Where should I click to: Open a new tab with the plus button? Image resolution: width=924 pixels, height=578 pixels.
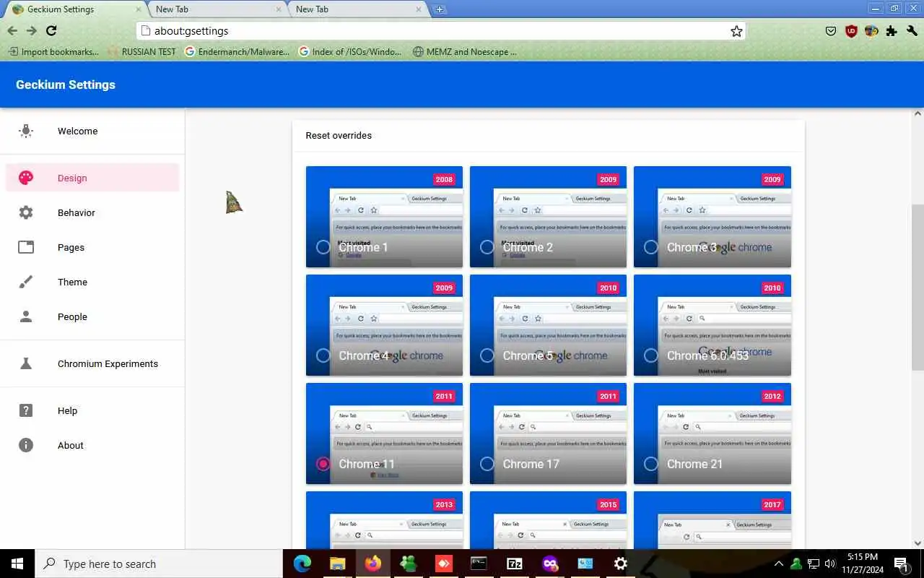[x=440, y=9]
